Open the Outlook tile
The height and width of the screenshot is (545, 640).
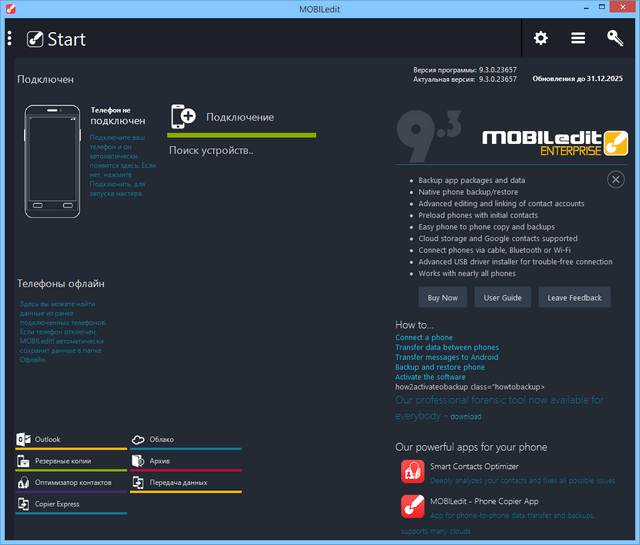(71, 440)
